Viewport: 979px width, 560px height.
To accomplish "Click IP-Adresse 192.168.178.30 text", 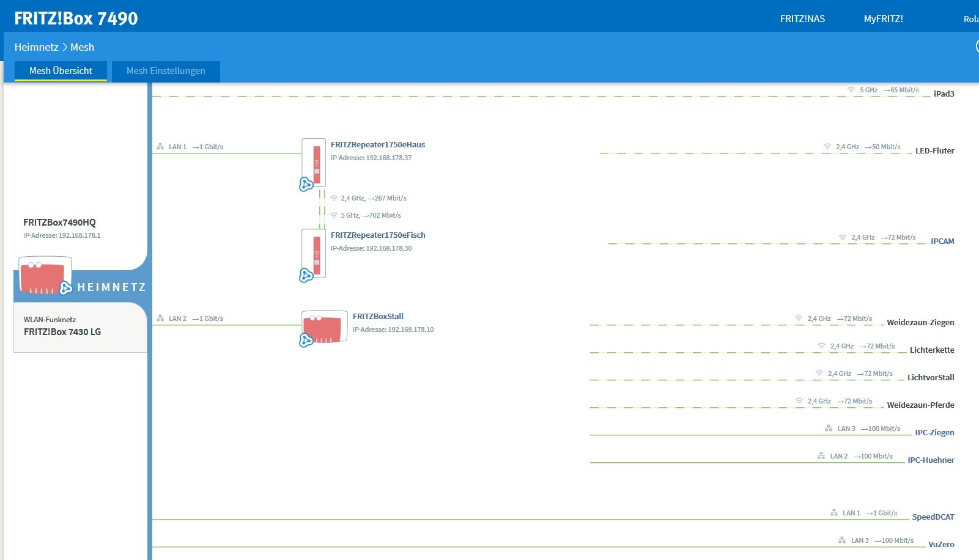I will tap(371, 248).
